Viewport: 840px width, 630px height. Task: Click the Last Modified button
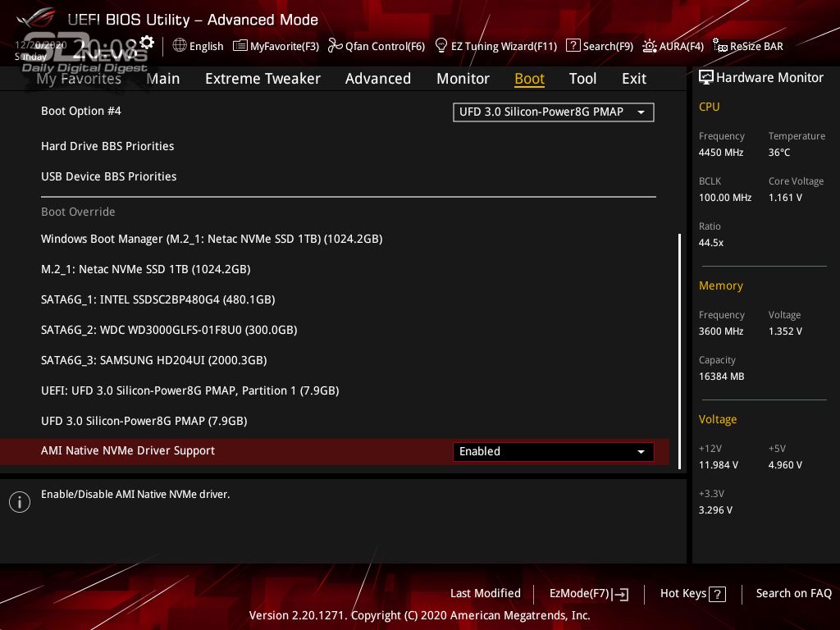[x=486, y=594]
